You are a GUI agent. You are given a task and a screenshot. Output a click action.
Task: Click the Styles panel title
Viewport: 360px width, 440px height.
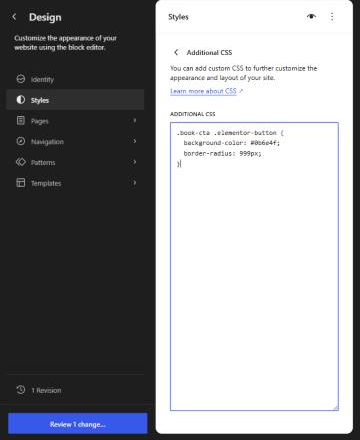[178, 17]
